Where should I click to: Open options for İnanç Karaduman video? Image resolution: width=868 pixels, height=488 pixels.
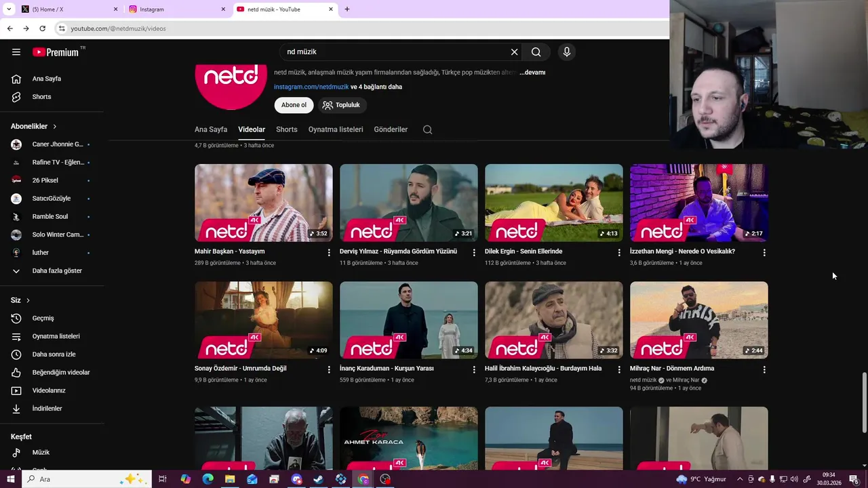point(474,369)
